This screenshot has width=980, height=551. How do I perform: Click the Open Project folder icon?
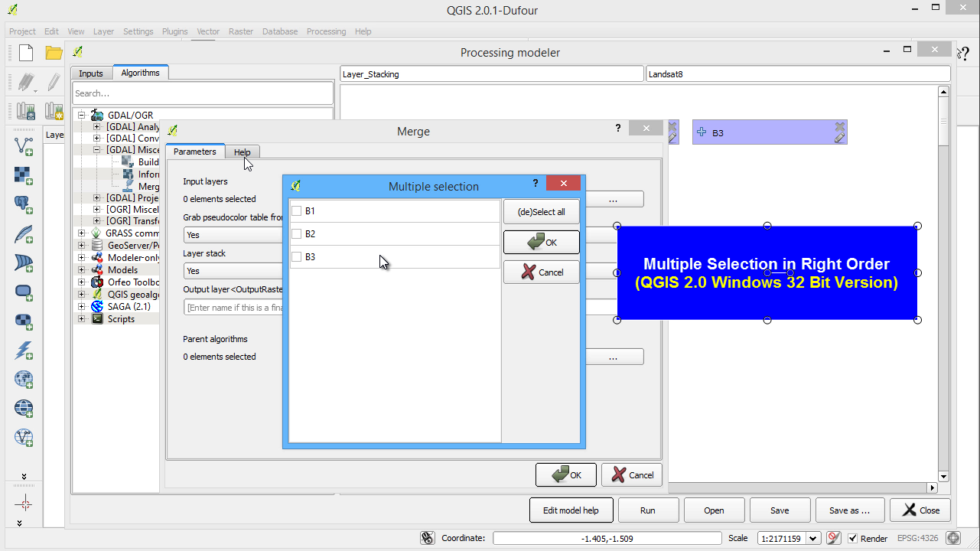coord(54,53)
